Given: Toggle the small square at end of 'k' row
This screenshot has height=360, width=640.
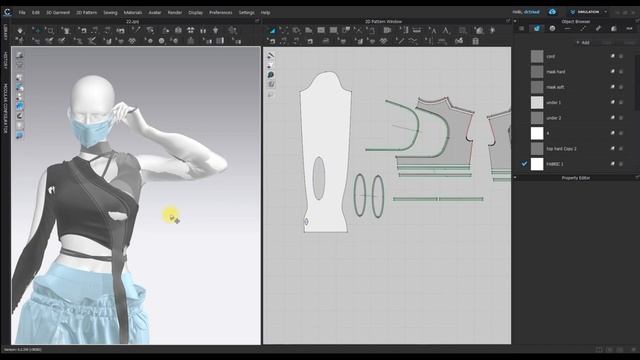Looking at the screenshot, I should [x=621, y=133].
